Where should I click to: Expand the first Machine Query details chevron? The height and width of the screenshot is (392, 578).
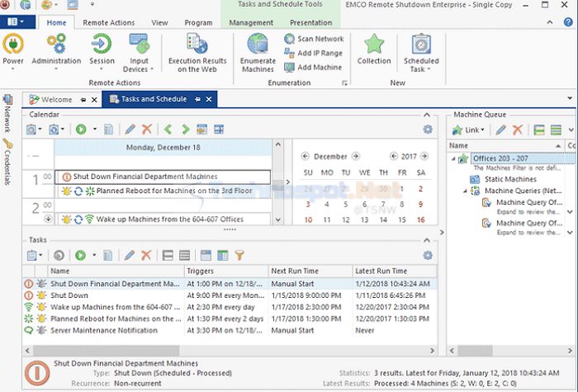point(570,212)
